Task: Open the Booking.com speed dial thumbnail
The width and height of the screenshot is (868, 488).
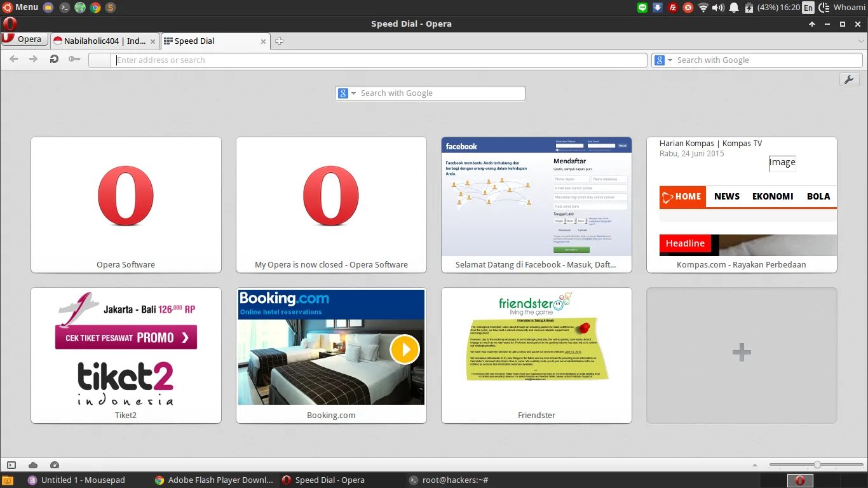Action: tap(331, 355)
